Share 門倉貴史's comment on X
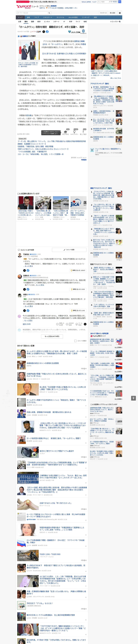The image size is (138, 644). [24, 270]
